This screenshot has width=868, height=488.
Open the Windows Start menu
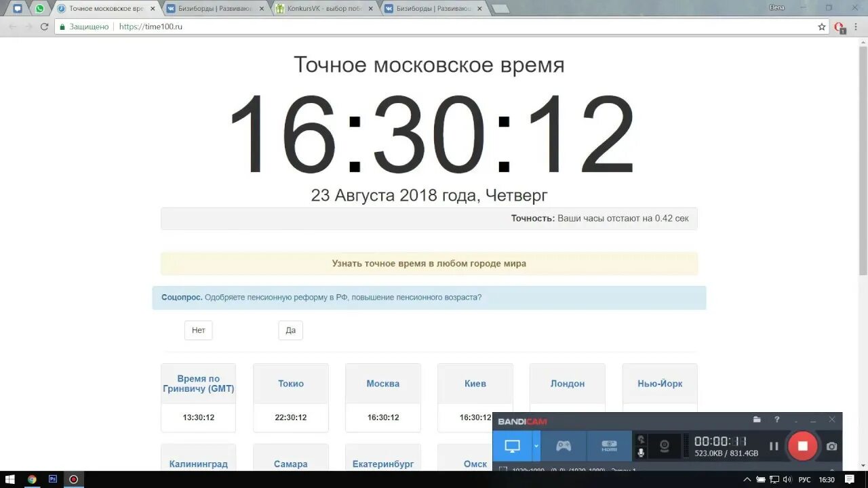(10, 479)
